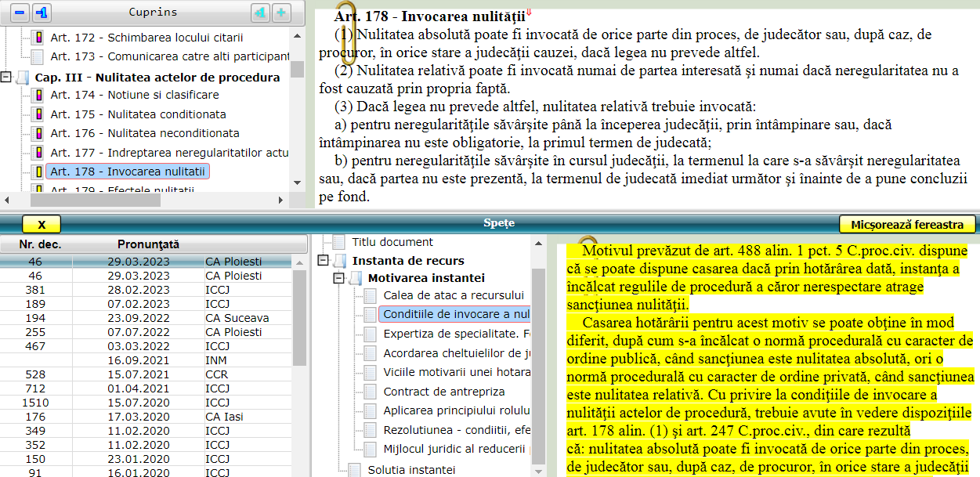Open Art. 174 - Notiune si clasificare
This screenshot has width=980, height=477.
point(135,95)
